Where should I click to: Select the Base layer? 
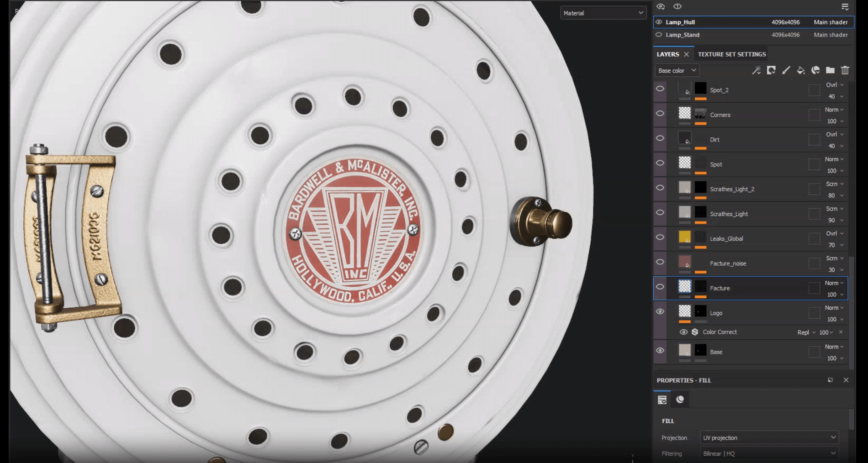pos(751,352)
